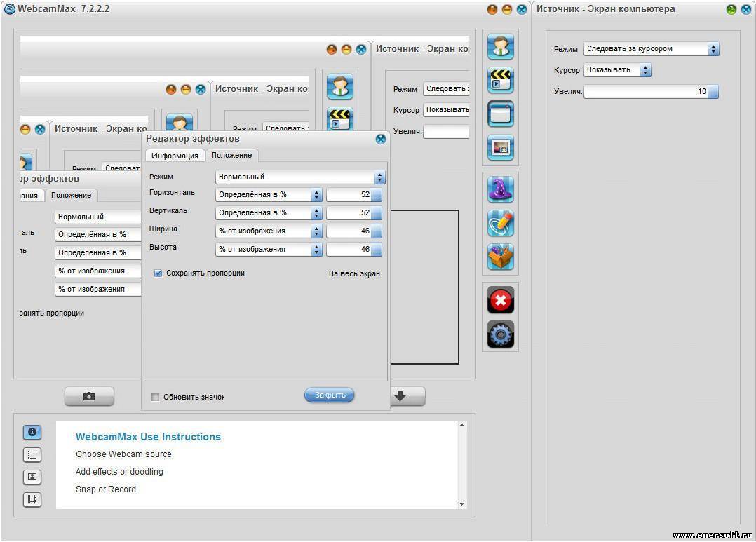The height and width of the screenshot is (542, 756).
Task: Click the green button in source panel title
Action: (731, 9)
